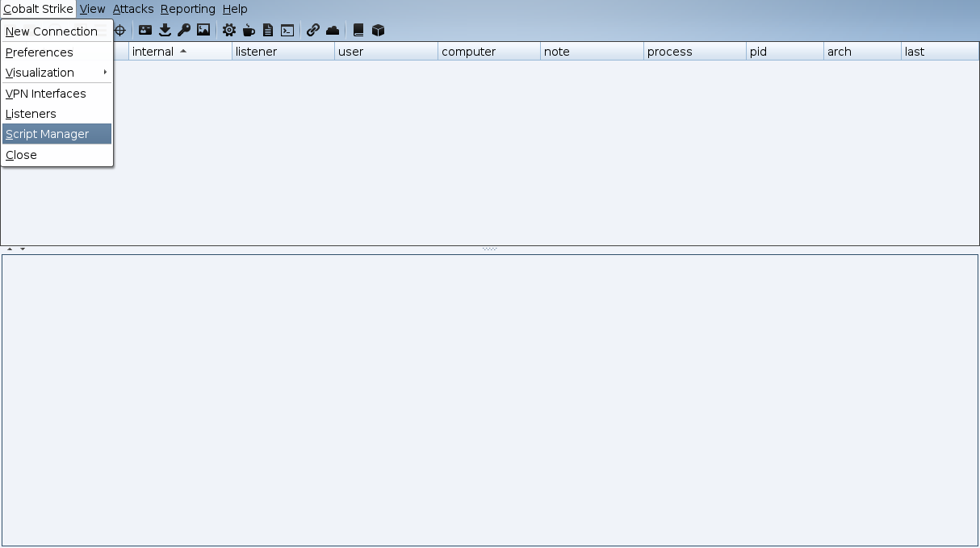Click the document Office macro icon
This screenshot has width=980, height=548.
pyautogui.click(x=268, y=31)
